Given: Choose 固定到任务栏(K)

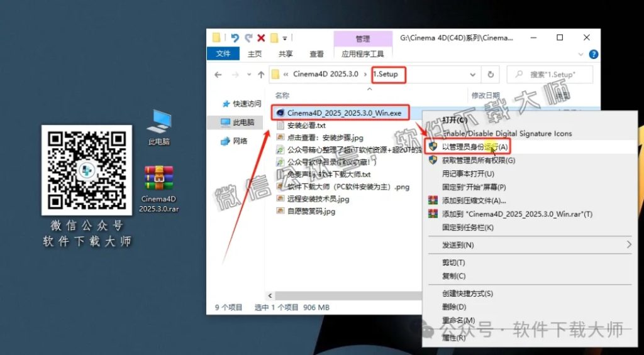Looking at the screenshot, I should pos(530,227).
